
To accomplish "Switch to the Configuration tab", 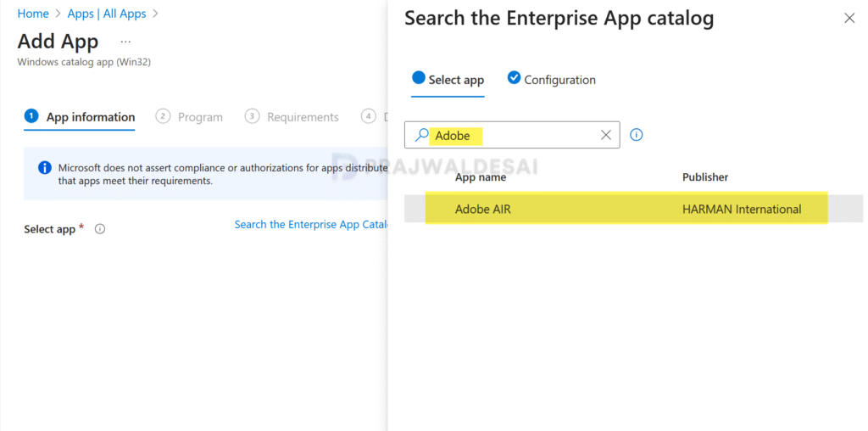I will (x=551, y=79).
